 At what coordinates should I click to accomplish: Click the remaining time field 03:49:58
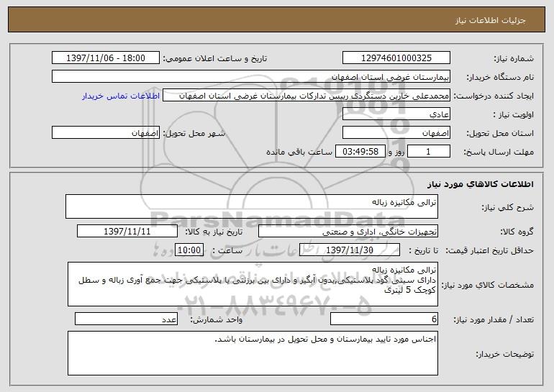point(360,152)
